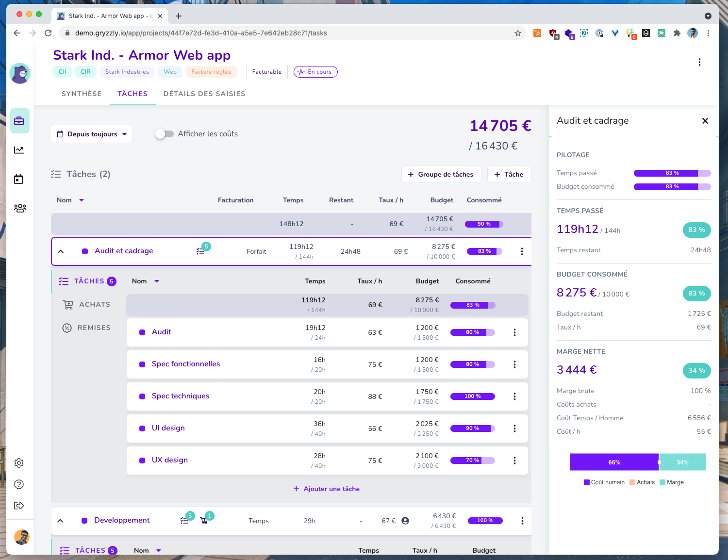Switch to Détails des saisies tab
Screen dimensions: 728x560
pos(204,94)
